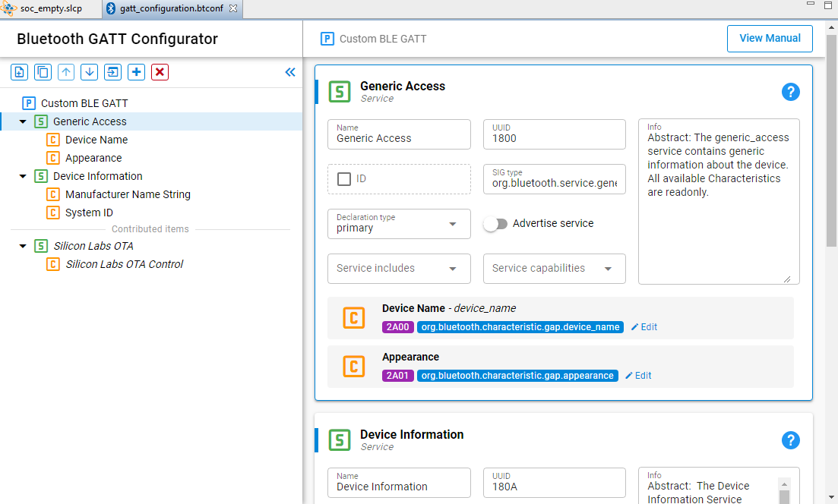This screenshot has height=504, width=838.
Task: Edit the Appearance characteristic
Action: point(637,375)
